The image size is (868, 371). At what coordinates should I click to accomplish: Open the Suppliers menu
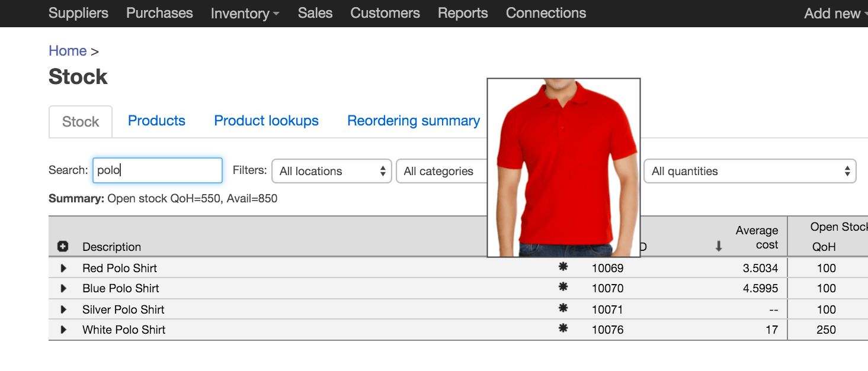pyautogui.click(x=78, y=13)
